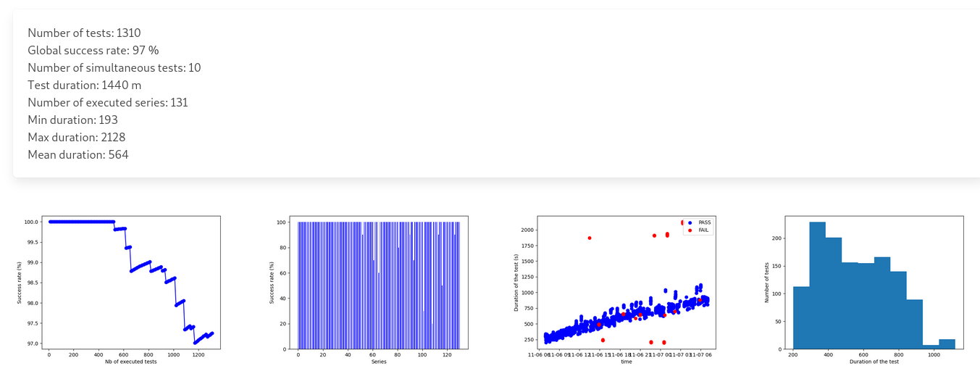
Task: Select the text 'Number of tests: 1310'
Action: [84, 33]
